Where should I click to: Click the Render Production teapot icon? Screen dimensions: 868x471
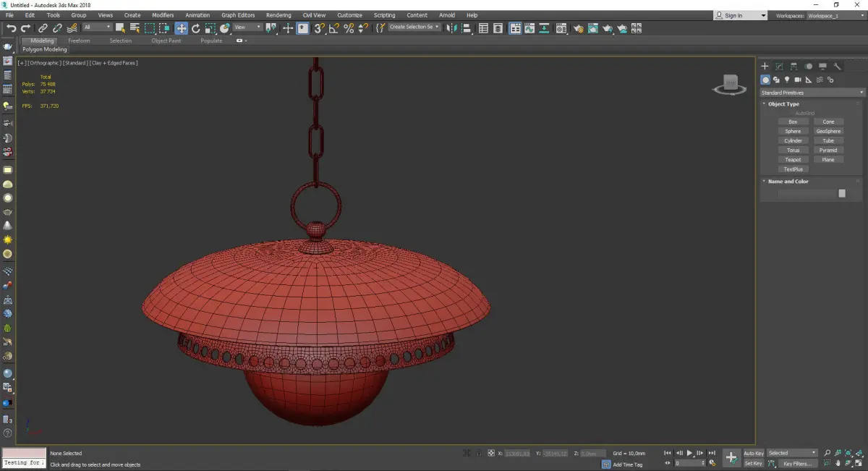(608, 28)
